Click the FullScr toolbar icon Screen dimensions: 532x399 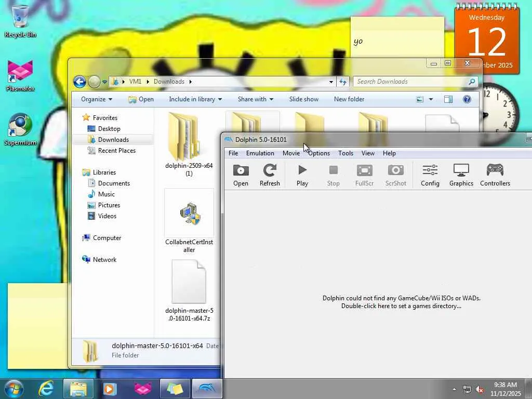pyautogui.click(x=364, y=175)
